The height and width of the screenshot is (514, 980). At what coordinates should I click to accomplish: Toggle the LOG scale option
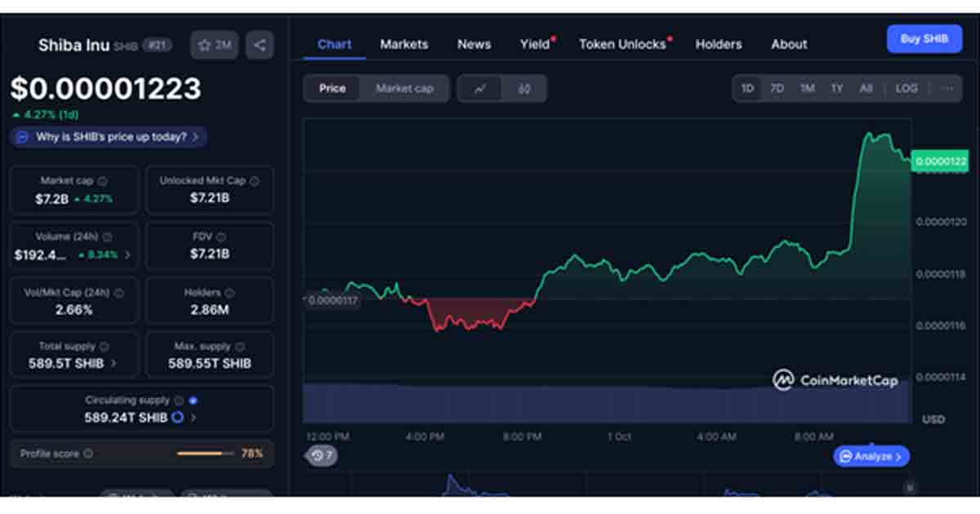click(906, 88)
